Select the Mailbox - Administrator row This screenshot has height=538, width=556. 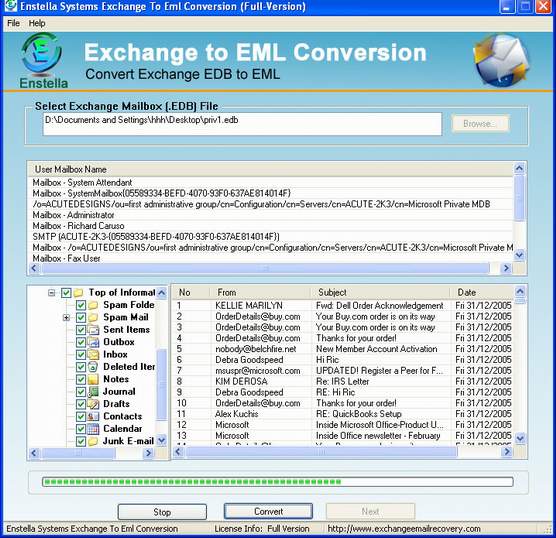(x=271, y=215)
